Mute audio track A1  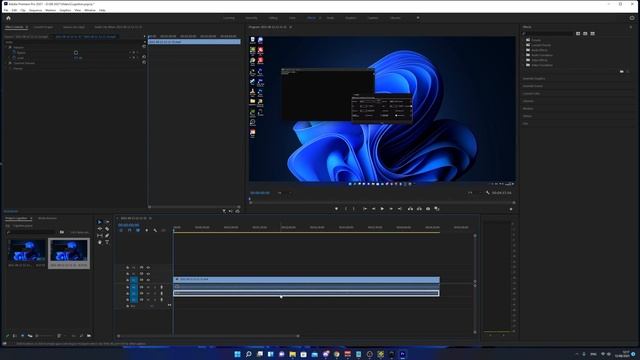click(x=148, y=287)
